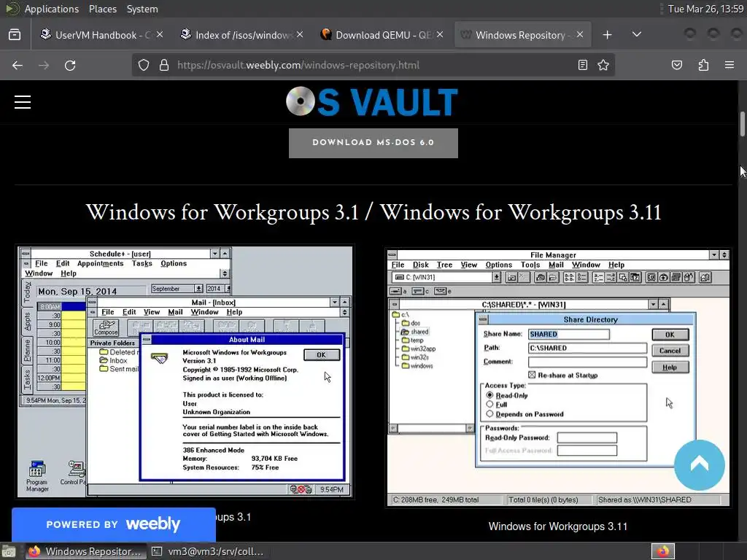The height and width of the screenshot is (560, 747).
Task: Go back to previous page
Action: click(18, 65)
